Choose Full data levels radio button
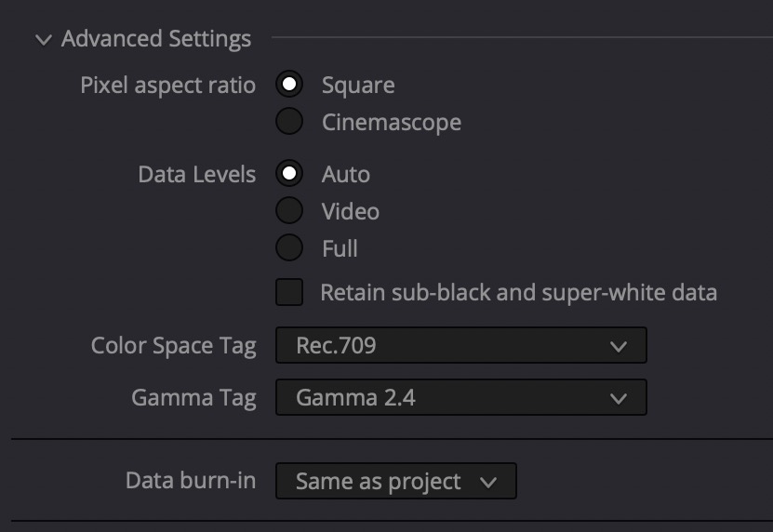The image size is (773, 532). pos(289,247)
